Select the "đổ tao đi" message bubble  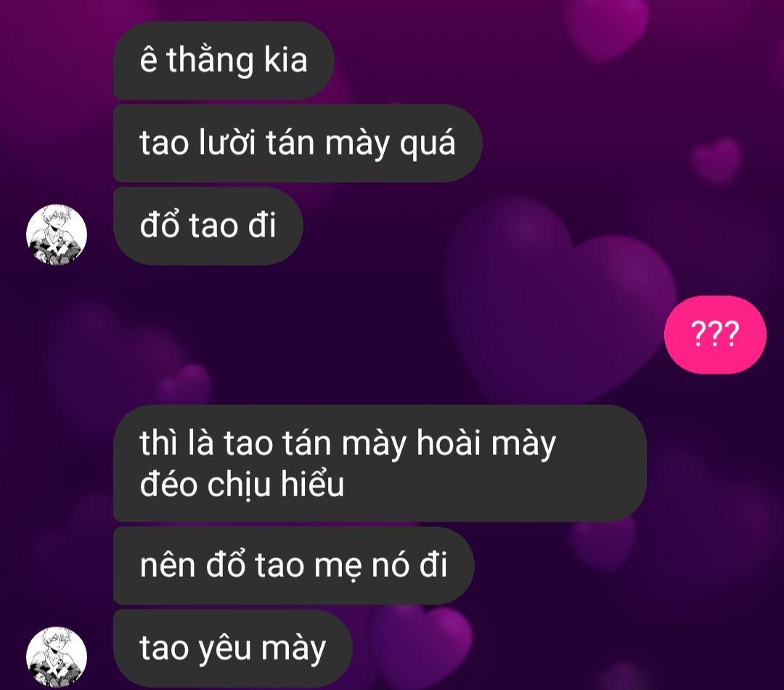[208, 226]
